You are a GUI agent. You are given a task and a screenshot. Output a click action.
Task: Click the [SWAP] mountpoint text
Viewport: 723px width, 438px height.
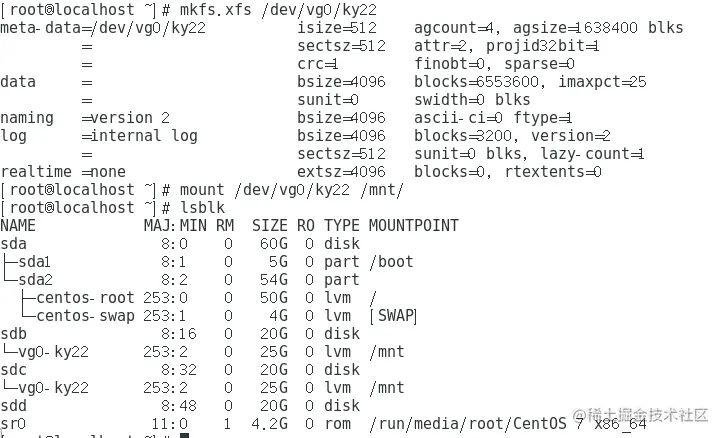[392, 315]
